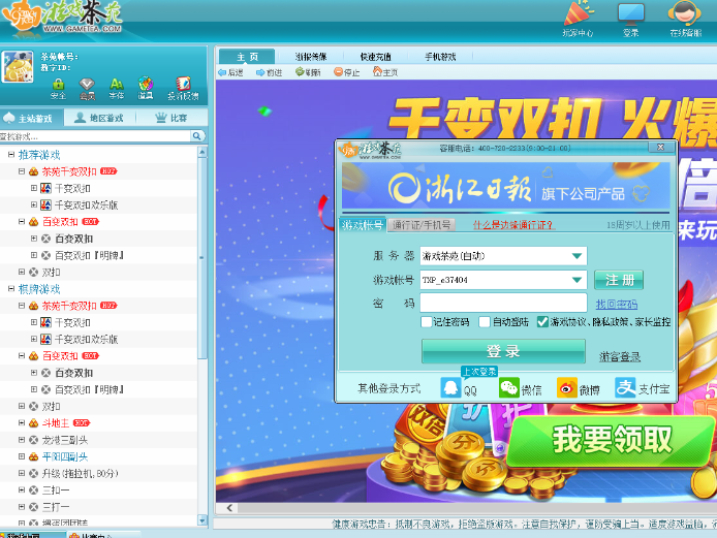Click the 游戏茶苑 logo at top left
This screenshot has width=717, height=538.
tap(62, 17)
